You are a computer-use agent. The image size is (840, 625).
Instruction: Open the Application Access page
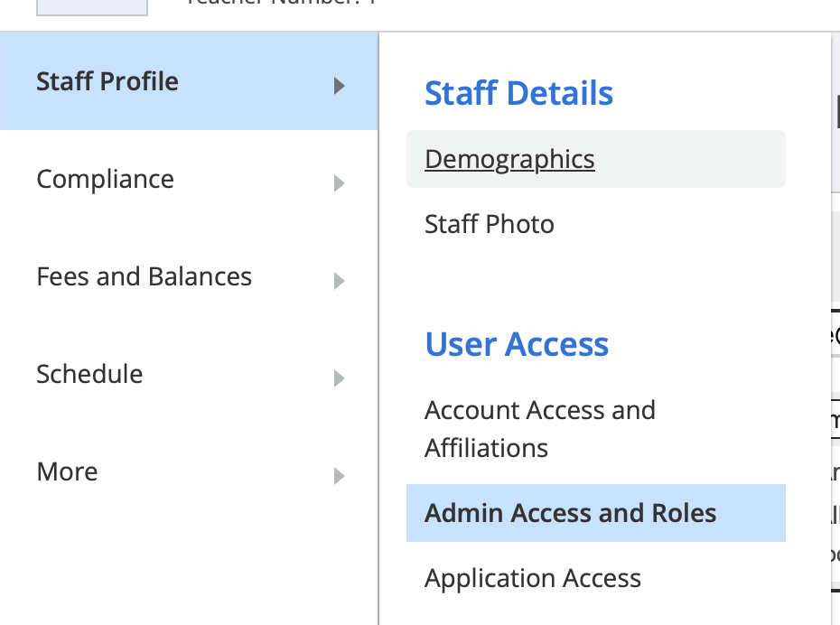coord(532,578)
